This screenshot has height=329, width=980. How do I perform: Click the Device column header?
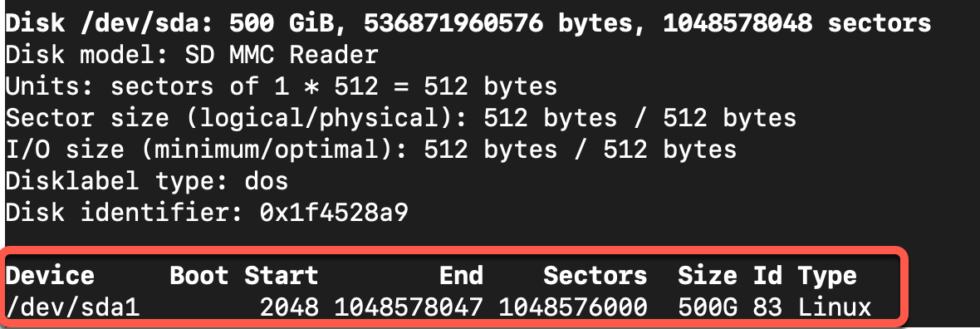(50, 276)
